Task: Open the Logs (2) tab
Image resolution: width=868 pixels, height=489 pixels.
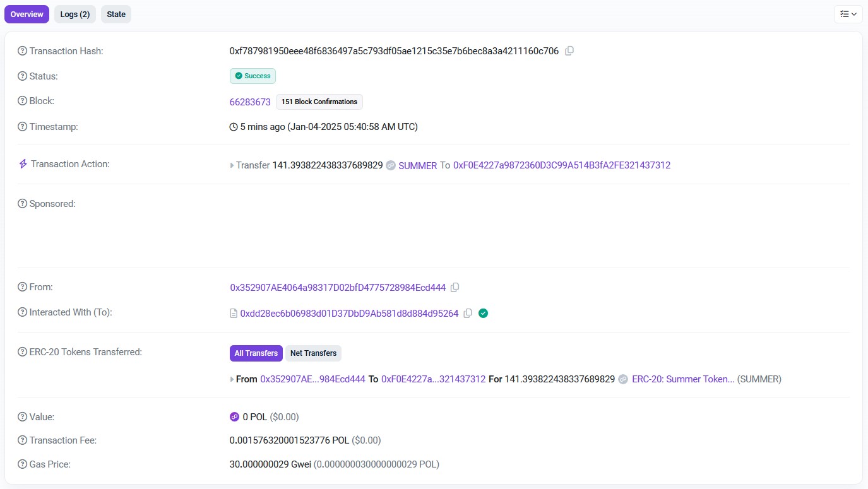Action: pos(74,15)
